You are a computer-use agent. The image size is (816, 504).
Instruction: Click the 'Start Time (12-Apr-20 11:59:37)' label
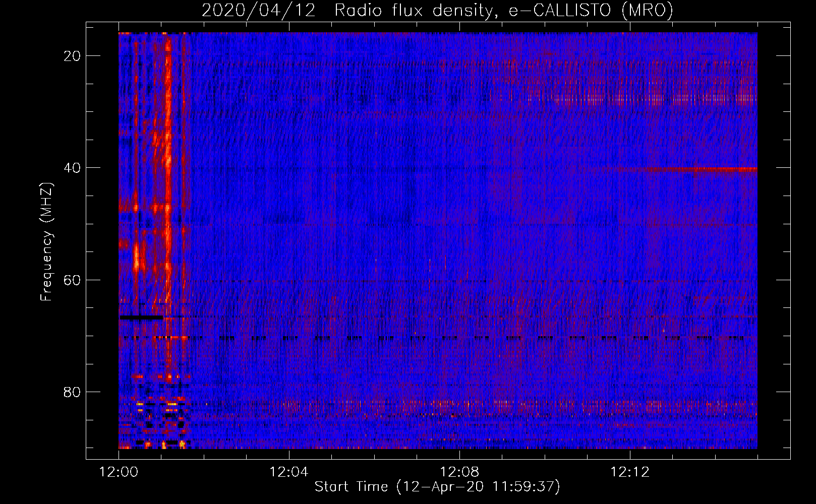pyautogui.click(x=437, y=487)
